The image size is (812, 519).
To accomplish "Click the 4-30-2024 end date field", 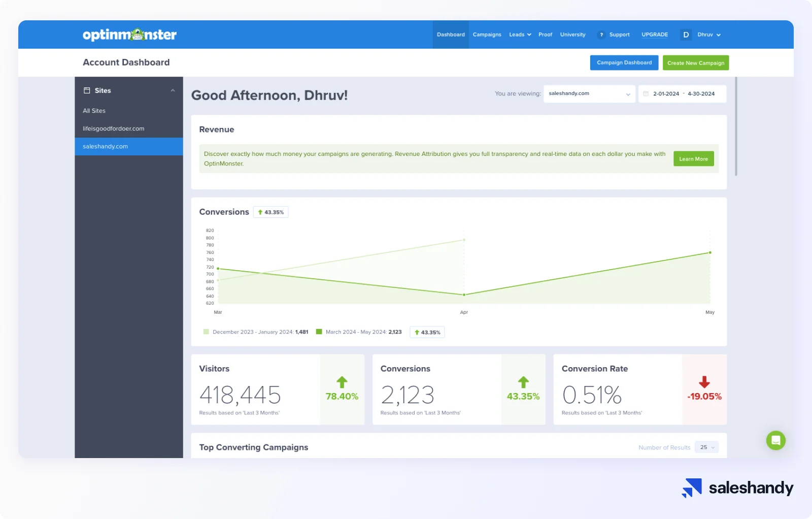I will tap(701, 93).
